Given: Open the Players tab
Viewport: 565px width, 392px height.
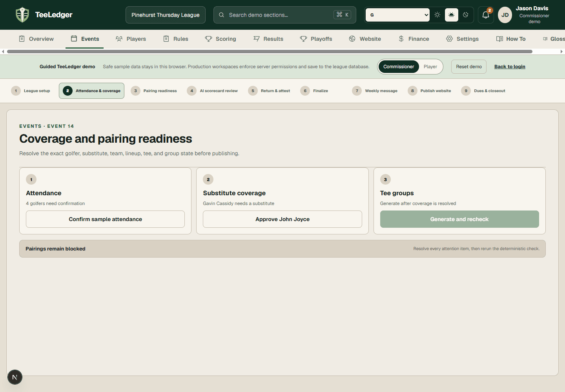Looking at the screenshot, I should (x=131, y=39).
